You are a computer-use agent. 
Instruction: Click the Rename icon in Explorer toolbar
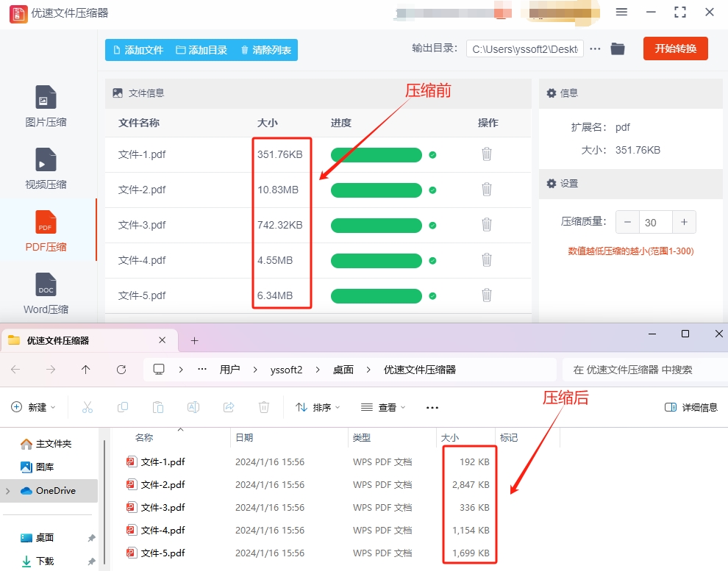(193, 407)
